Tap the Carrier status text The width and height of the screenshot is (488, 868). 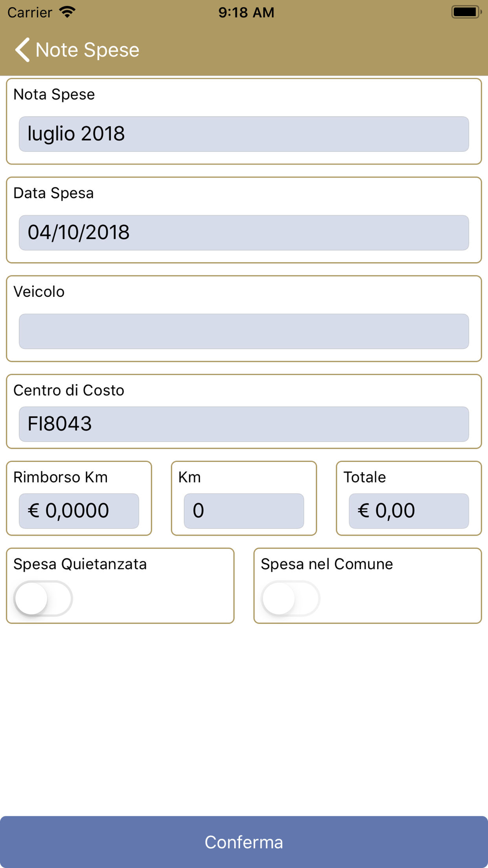pyautogui.click(x=30, y=12)
